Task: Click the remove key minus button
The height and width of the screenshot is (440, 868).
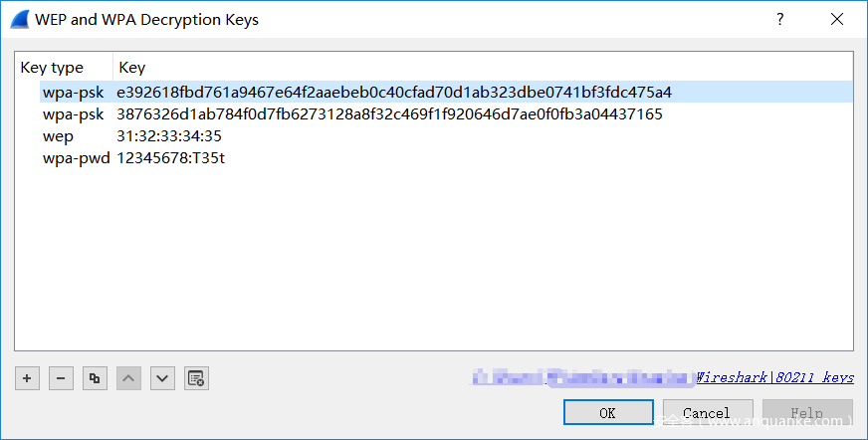Action: coord(61,378)
